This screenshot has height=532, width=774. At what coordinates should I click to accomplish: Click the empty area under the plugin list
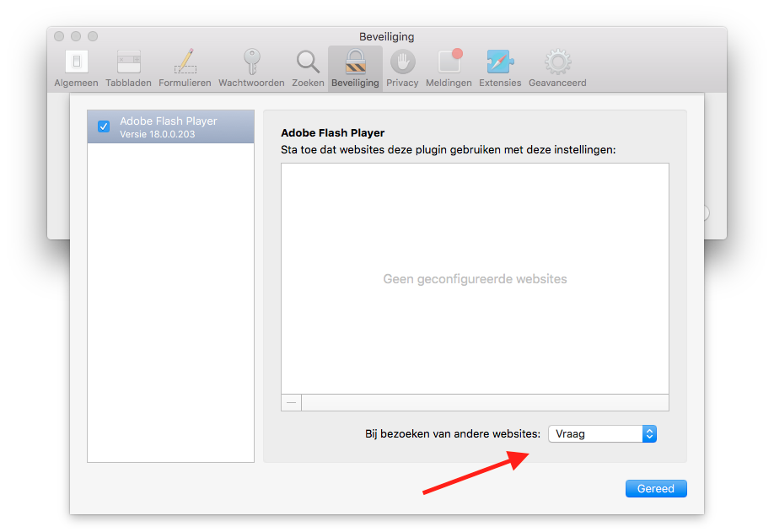pos(170,304)
